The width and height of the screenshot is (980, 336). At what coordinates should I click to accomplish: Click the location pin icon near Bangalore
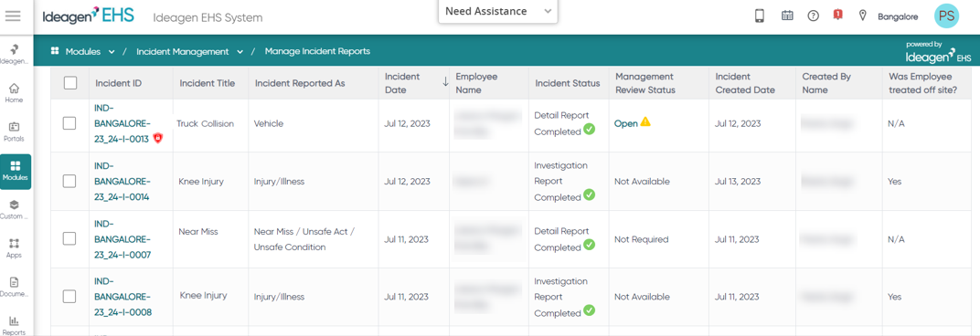pyautogui.click(x=863, y=16)
